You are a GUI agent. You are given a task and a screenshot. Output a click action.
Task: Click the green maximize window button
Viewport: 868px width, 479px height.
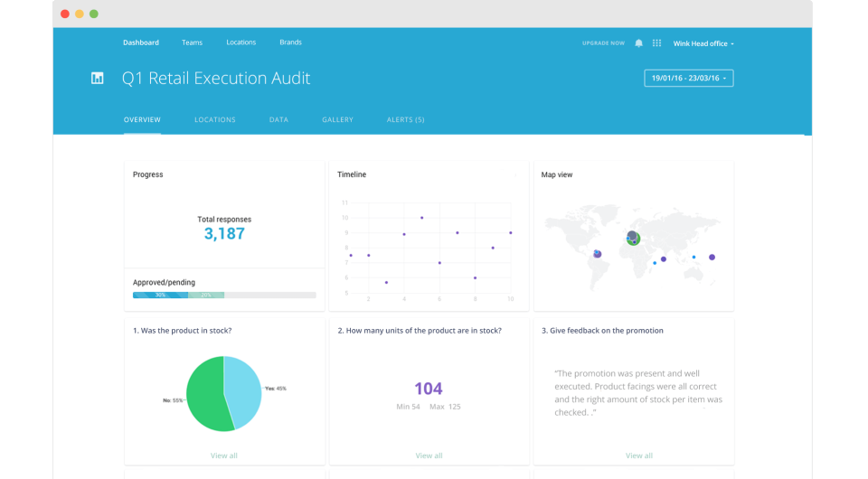(93, 14)
